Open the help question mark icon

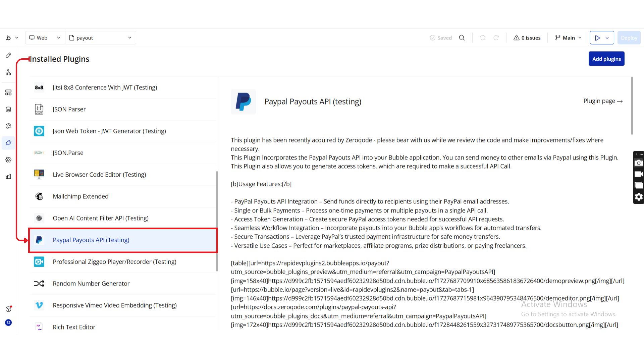coord(8,309)
